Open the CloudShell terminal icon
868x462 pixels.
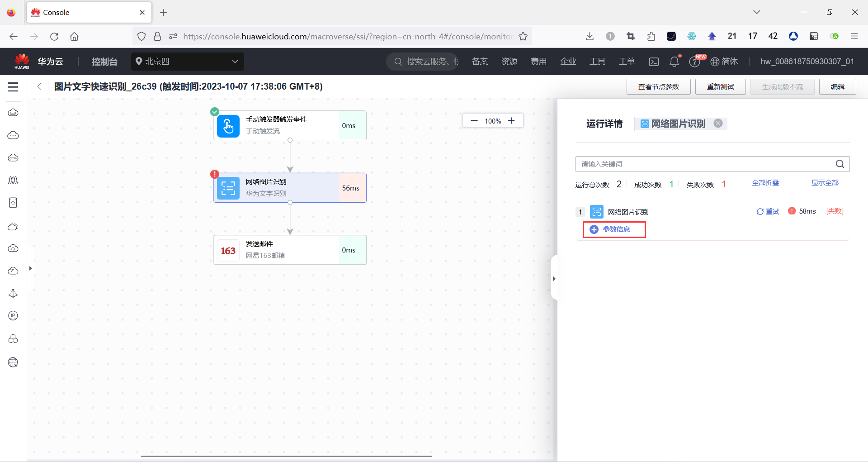654,62
